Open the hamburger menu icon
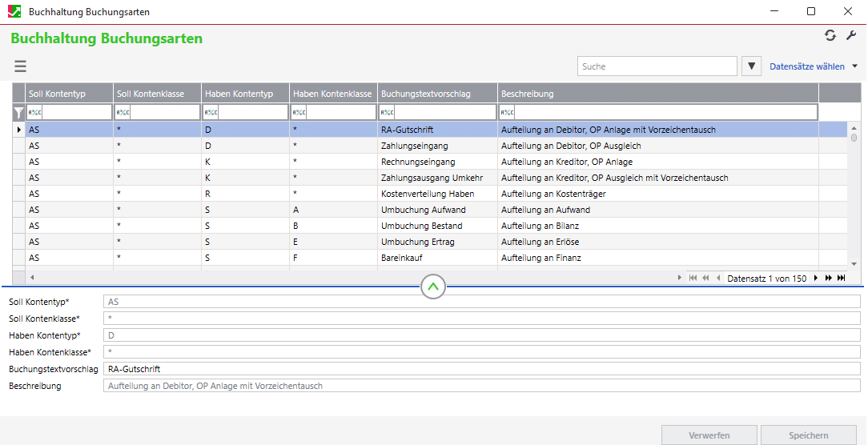 (x=21, y=66)
